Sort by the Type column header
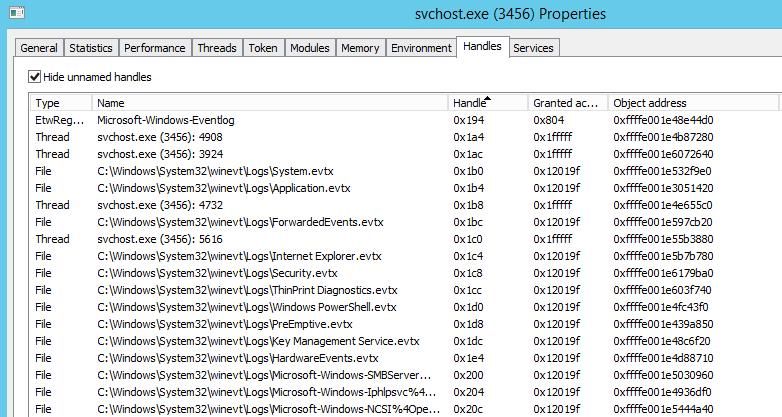Screen dimensions: 782x417 pos(60,103)
